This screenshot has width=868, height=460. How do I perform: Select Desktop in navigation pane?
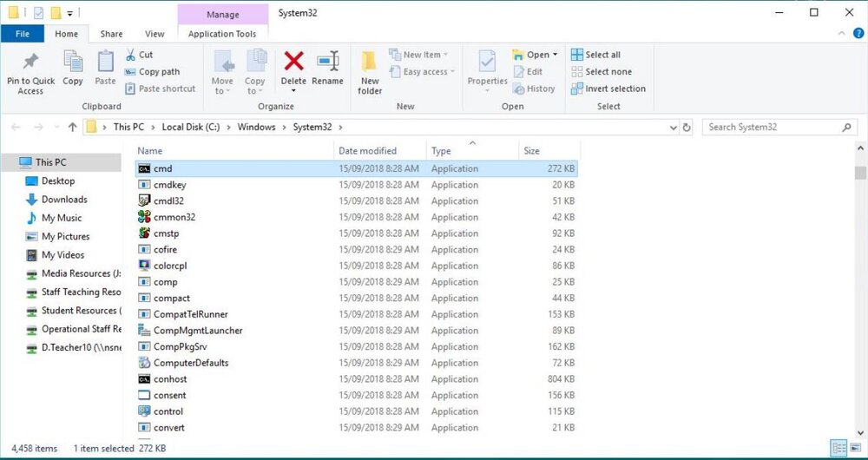tap(57, 181)
